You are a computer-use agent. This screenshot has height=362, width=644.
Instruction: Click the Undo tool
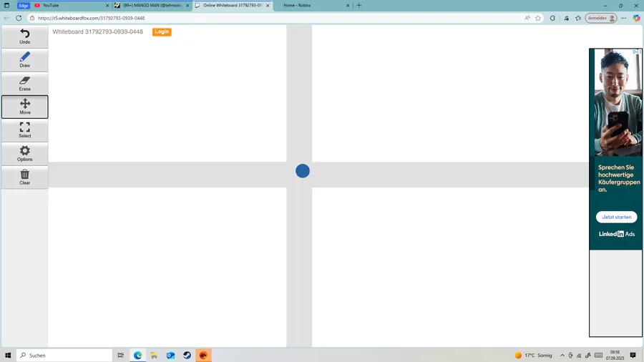[24, 36]
